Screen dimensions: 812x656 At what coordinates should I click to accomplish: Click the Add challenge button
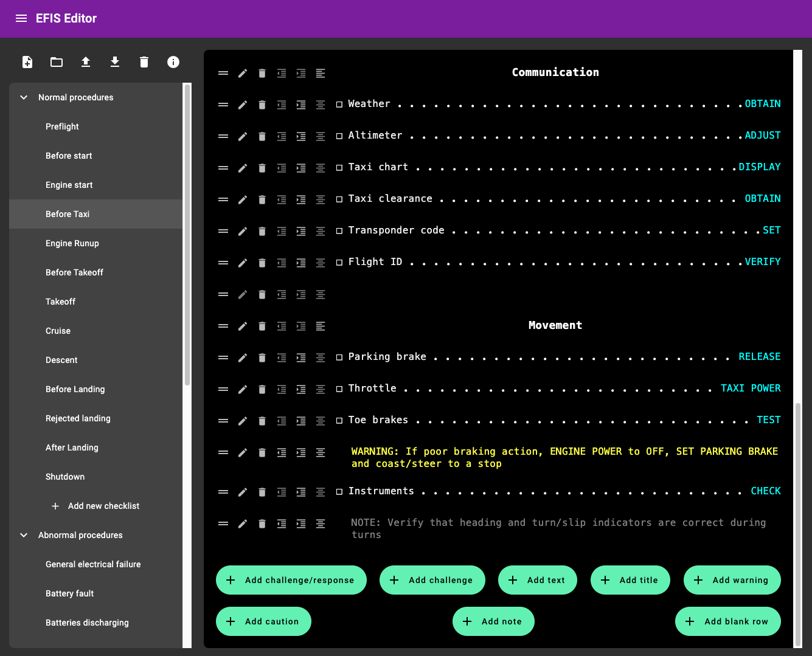pyautogui.click(x=432, y=580)
